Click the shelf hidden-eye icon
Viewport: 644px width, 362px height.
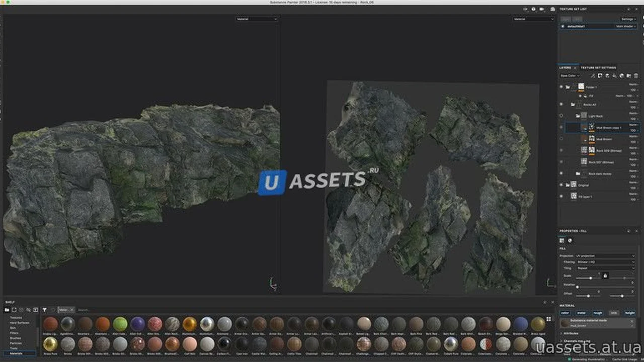28,310
